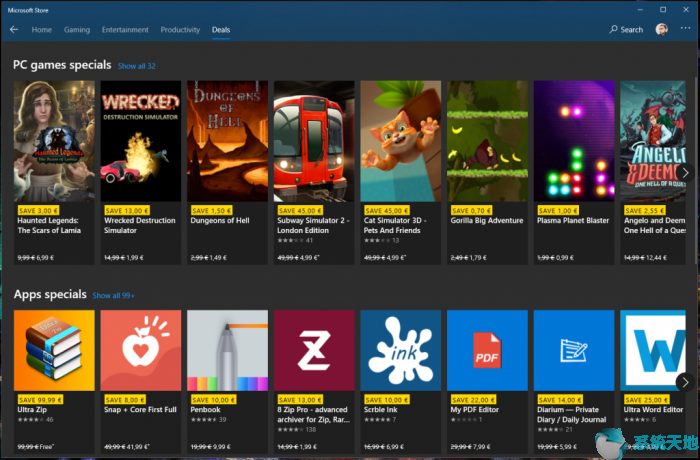Click the Plasma Planet Blaster title

[x=573, y=221]
